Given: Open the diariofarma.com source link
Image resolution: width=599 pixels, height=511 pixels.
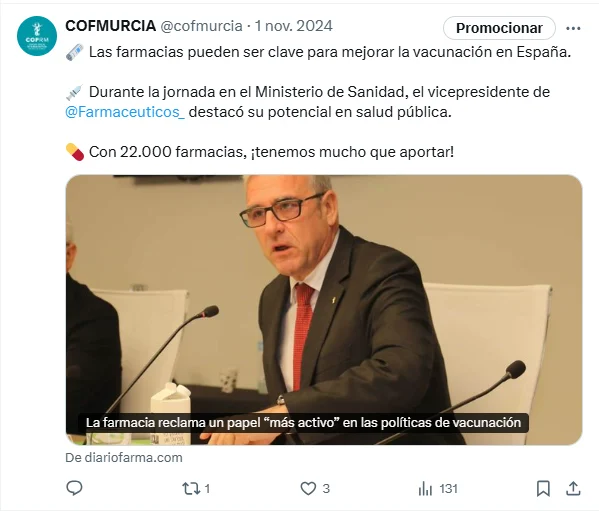Looking at the screenshot, I should click(124, 458).
